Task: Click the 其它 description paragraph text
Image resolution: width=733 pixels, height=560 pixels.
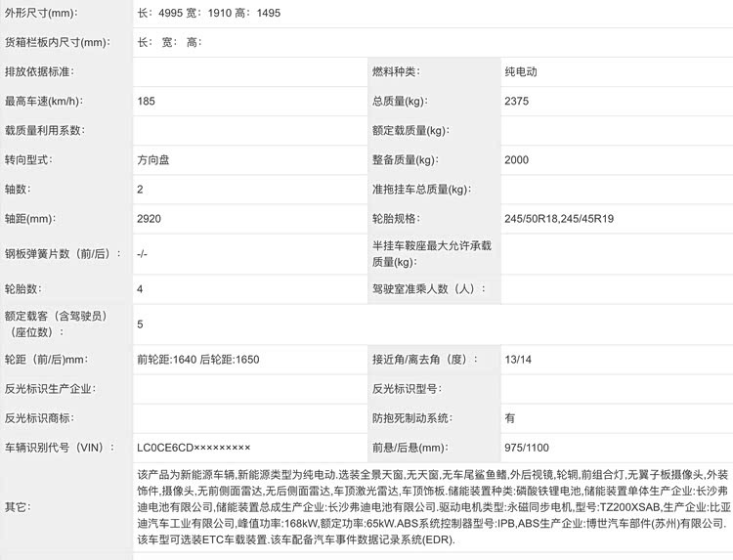Action: coord(430,507)
